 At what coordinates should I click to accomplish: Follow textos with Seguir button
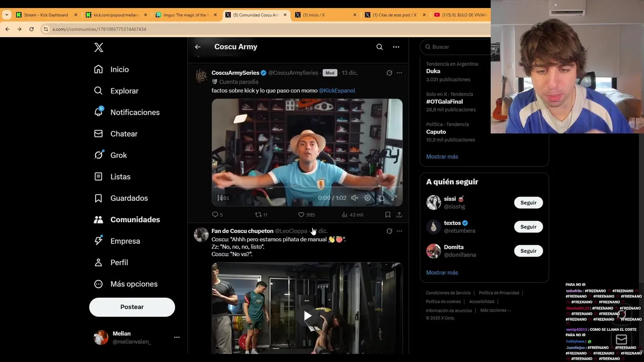click(528, 227)
